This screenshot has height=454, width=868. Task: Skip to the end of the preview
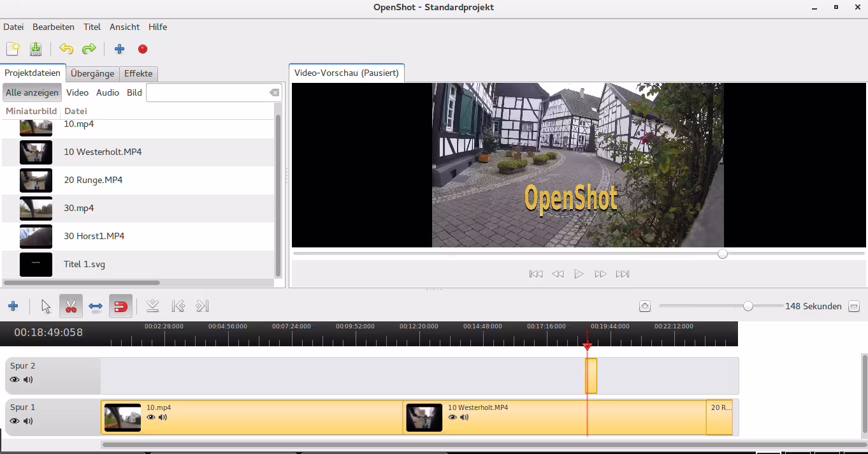623,274
